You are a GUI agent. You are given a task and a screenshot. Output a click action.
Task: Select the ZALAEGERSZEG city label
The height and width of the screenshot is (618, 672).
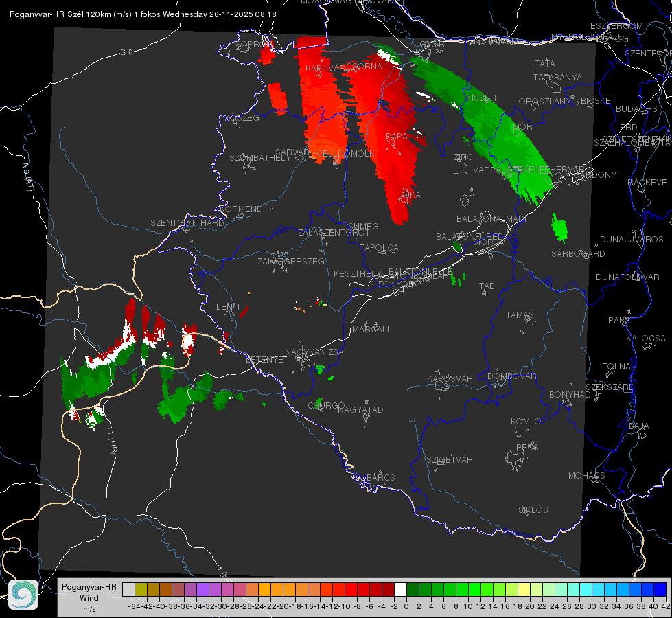pyautogui.click(x=290, y=261)
